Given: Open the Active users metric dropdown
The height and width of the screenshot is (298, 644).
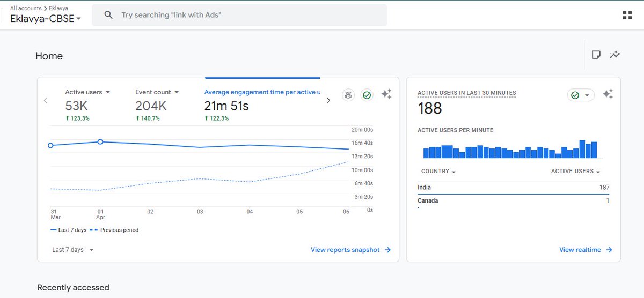Looking at the screenshot, I should (x=87, y=92).
